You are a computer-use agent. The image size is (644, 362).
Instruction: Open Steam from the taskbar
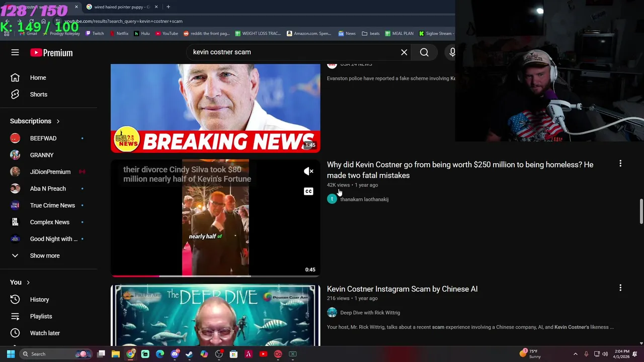(189, 354)
